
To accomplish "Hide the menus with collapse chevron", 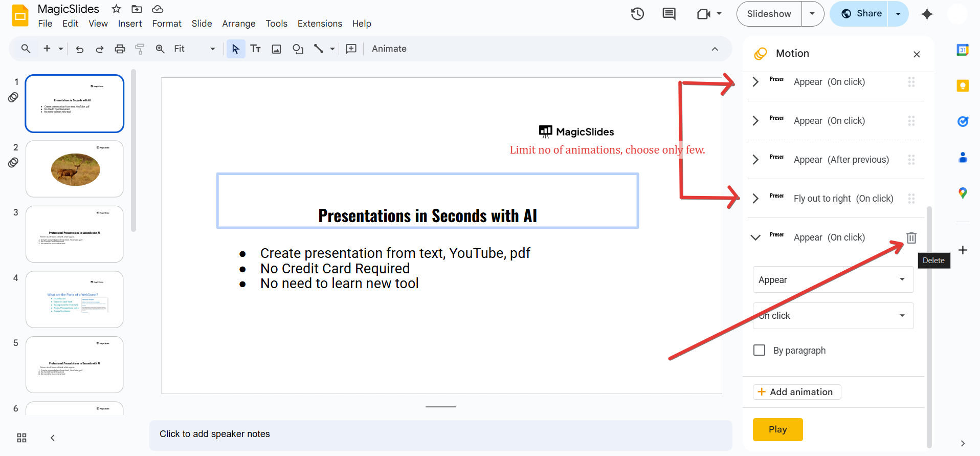I will [715, 49].
